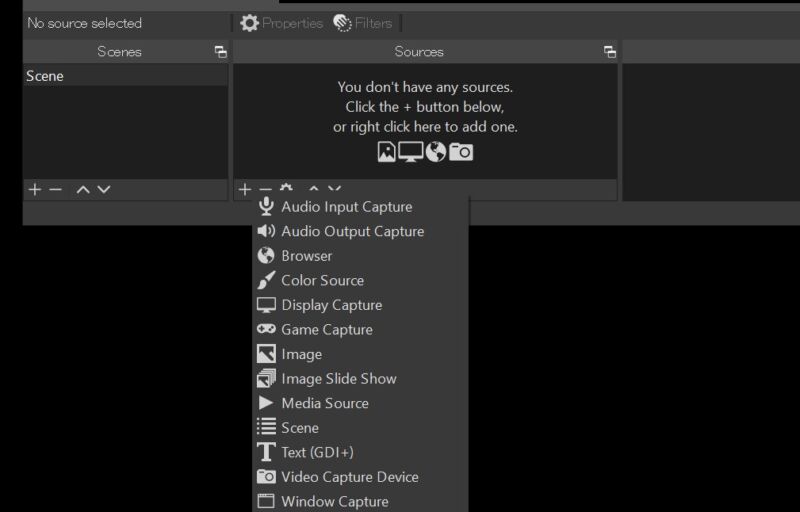
Task: Click the Video Capture Device camera icon
Action: coord(266,477)
